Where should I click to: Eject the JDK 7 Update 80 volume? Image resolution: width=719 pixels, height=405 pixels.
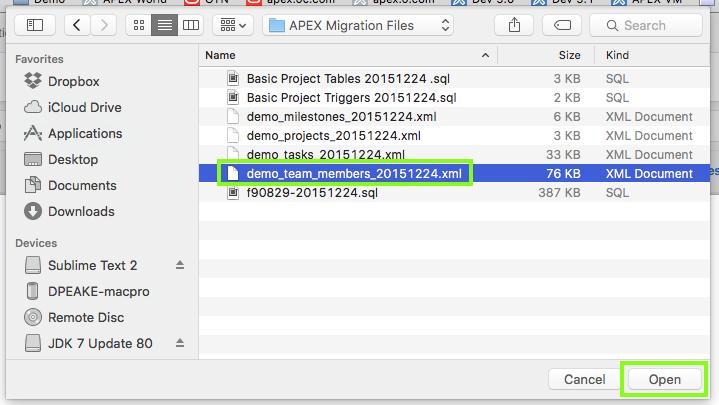180,343
